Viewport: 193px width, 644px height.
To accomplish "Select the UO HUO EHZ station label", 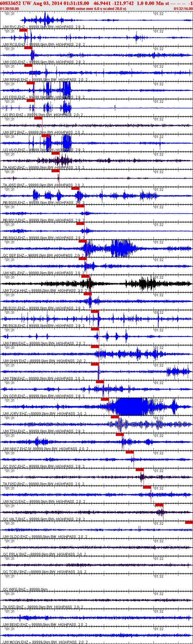I will pos(44,150).
